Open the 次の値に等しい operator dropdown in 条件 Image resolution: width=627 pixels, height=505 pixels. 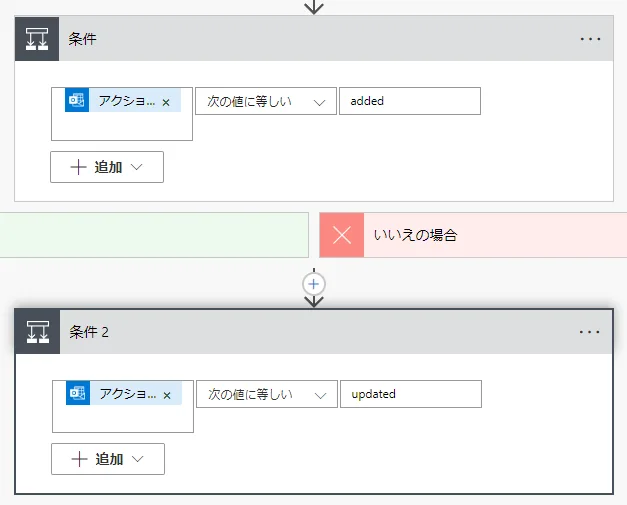[x=265, y=101]
